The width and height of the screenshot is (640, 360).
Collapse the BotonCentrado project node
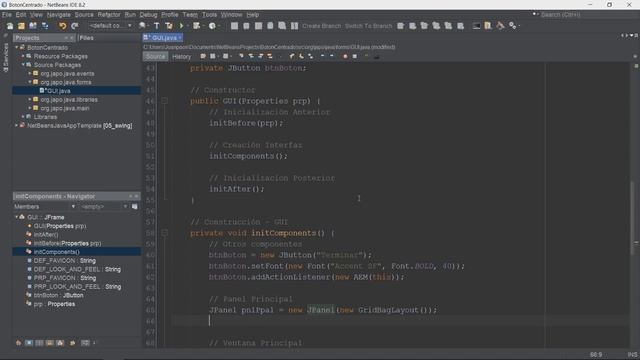coord(17,47)
